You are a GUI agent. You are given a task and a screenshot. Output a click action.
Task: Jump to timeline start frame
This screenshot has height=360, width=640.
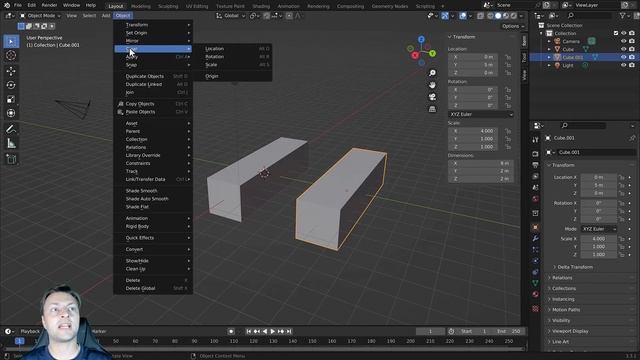[x=249, y=331]
